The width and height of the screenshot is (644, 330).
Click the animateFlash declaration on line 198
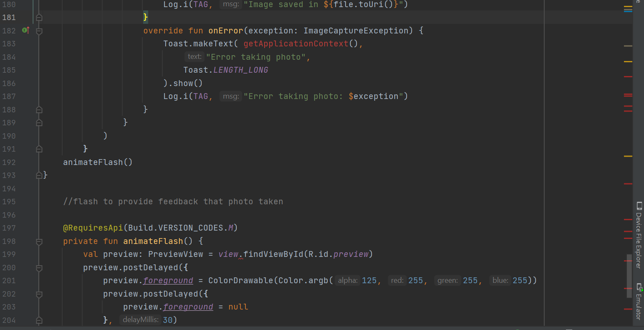tap(153, 241)
